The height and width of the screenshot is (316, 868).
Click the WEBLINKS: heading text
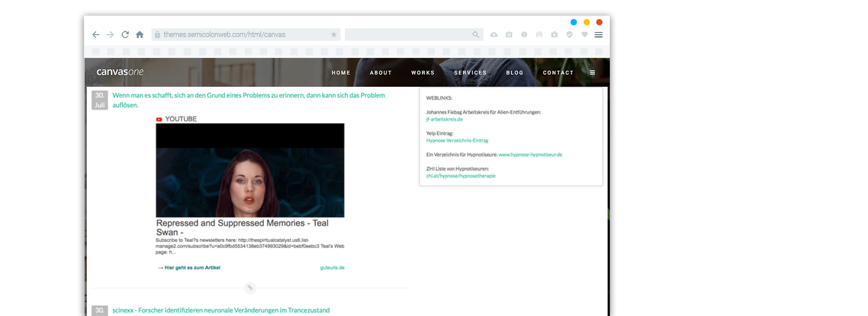(x=439, y=98)
